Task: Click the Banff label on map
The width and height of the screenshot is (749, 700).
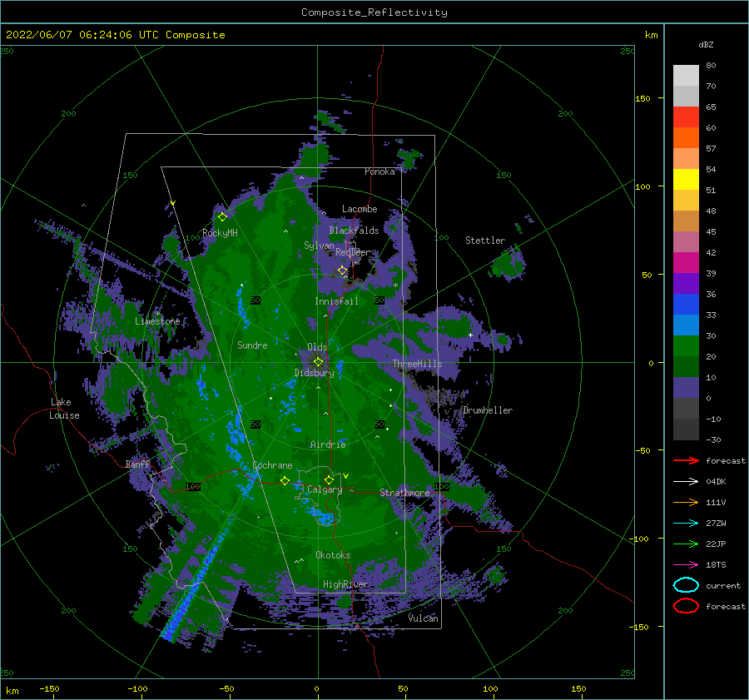Action: point(137,464)
